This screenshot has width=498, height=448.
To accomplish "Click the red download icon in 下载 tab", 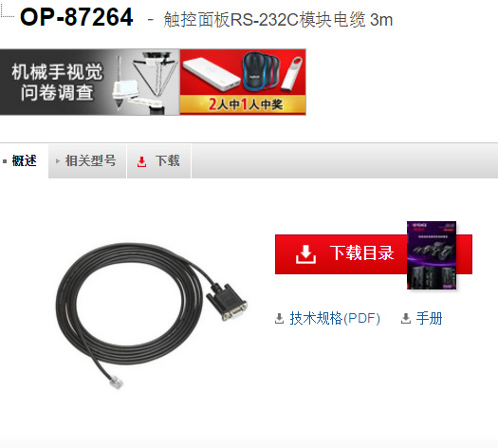I will [141, 161].
